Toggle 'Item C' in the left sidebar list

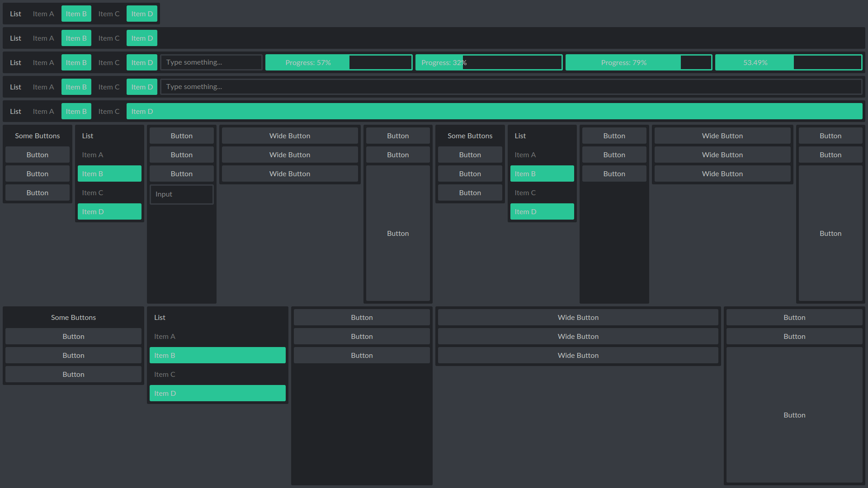click(110, 192)
